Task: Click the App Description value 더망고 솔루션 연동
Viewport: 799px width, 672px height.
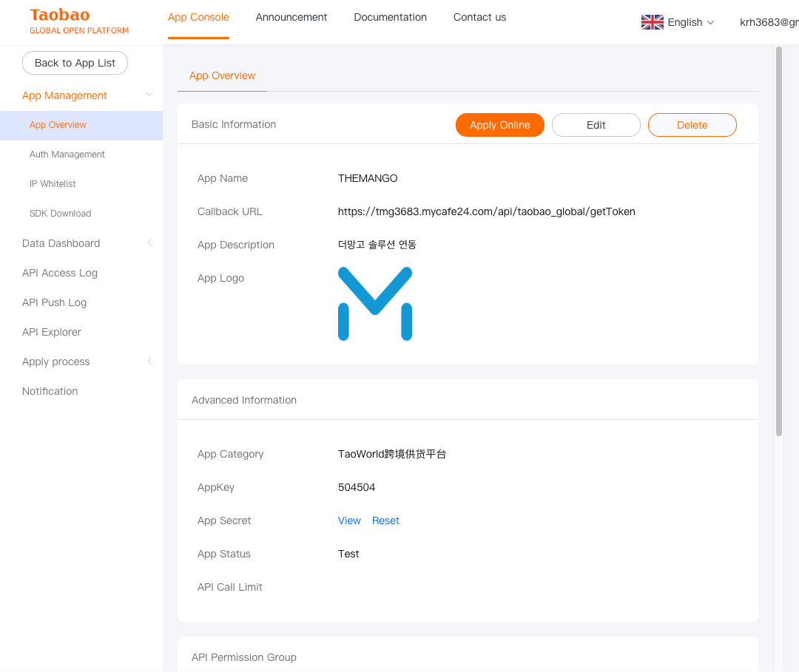Action: (x=377, y=245)
